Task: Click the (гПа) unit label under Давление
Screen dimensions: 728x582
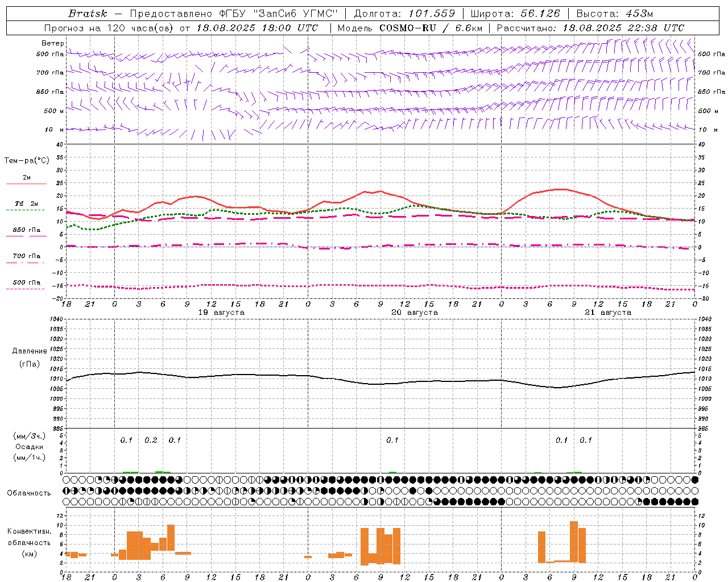Action: (30, 364)
